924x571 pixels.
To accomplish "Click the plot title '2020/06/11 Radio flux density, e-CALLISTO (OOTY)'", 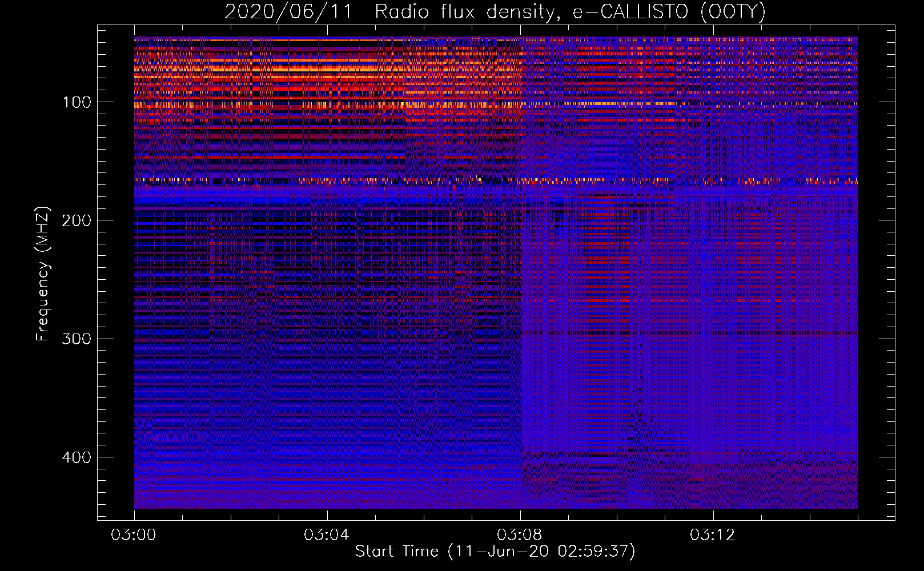I will pos(495,12).
